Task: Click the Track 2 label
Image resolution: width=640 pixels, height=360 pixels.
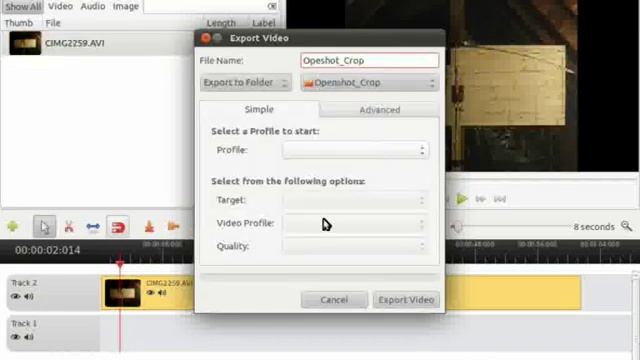Action: (x=24, y=283)
